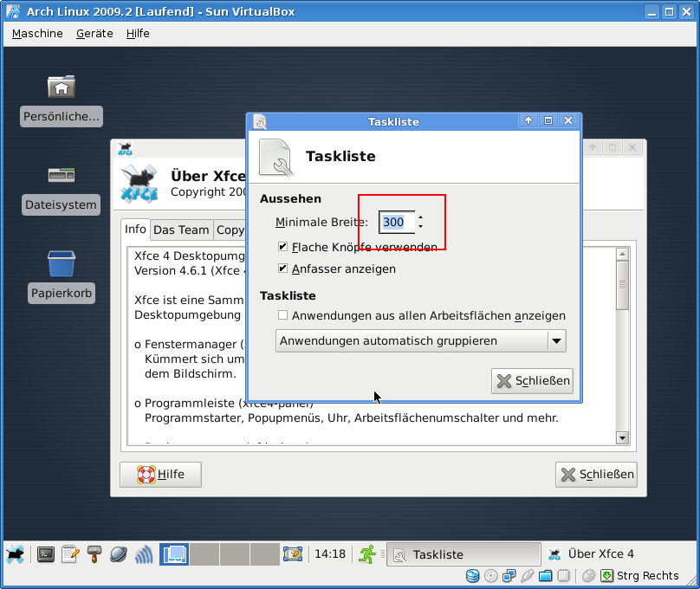The width and height of the screenshot is (700, 589).
Task: Roll up the Taskliste window with arrow button
Action: pyautogui.click(x=528, y=120)
